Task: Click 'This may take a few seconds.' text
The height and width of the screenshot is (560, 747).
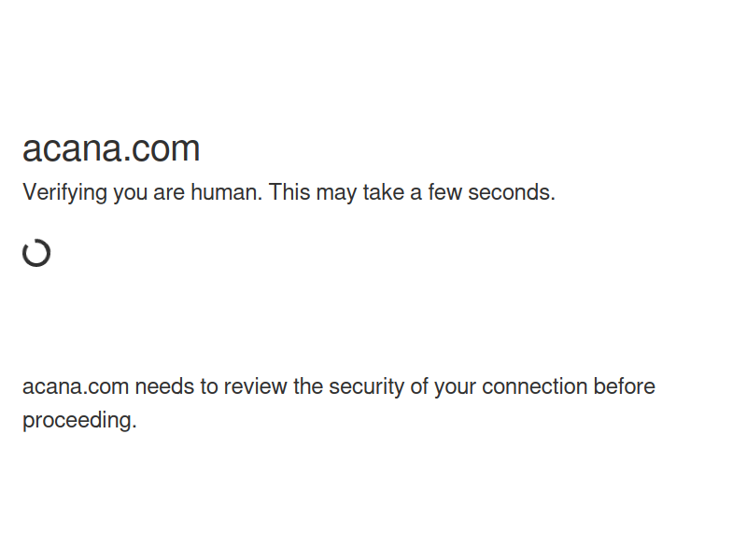Action: pyautogui.click(x=412, y=192)
